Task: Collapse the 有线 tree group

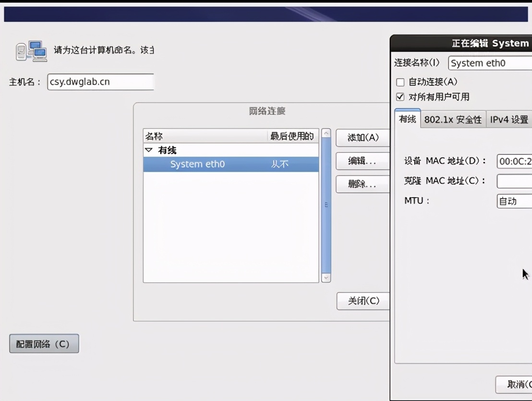Action: pyautogui.click(x=149, y=150)
